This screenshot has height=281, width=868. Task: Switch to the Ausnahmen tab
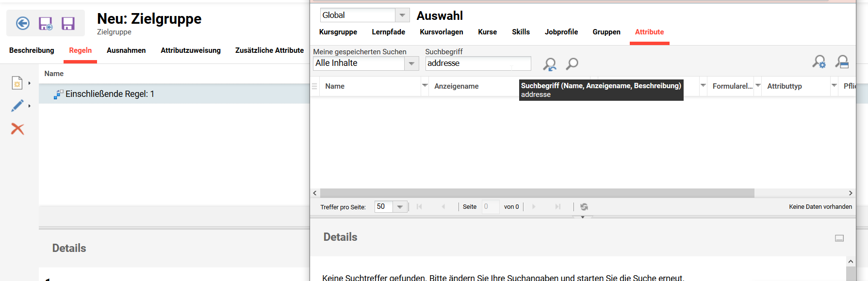[126, 50]
